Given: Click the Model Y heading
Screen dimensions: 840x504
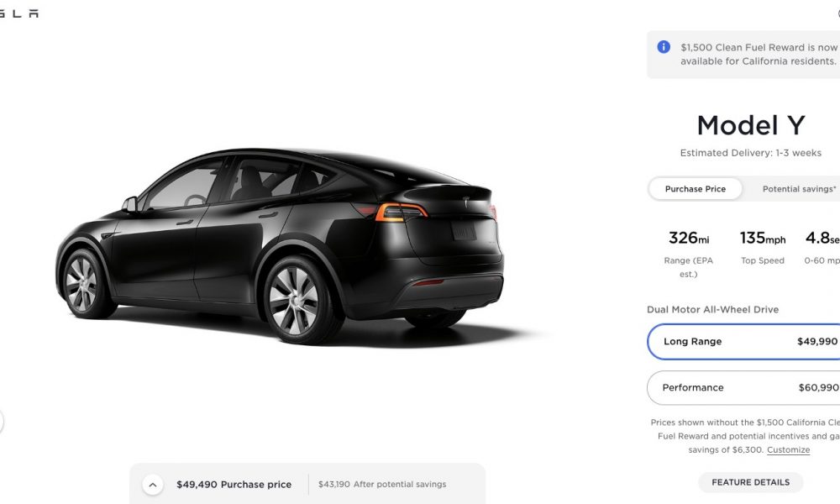Looking at the screenshot, I should coord(750,125).
